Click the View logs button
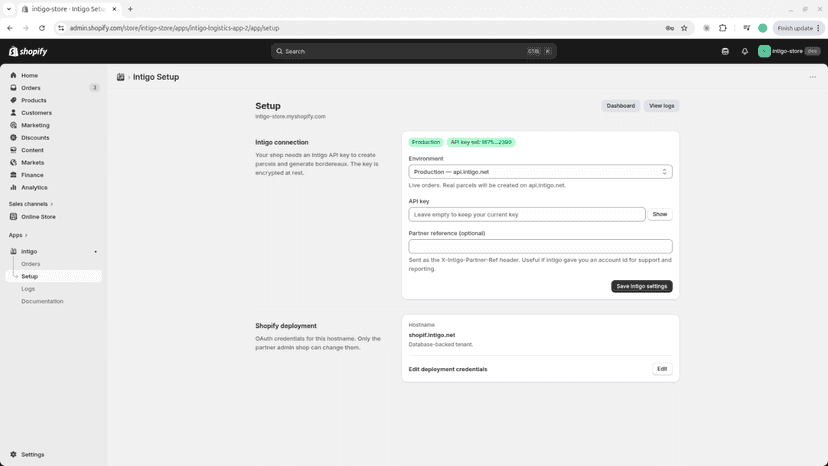Viewport: 828px width, 466px height. [x=662, y=106]
